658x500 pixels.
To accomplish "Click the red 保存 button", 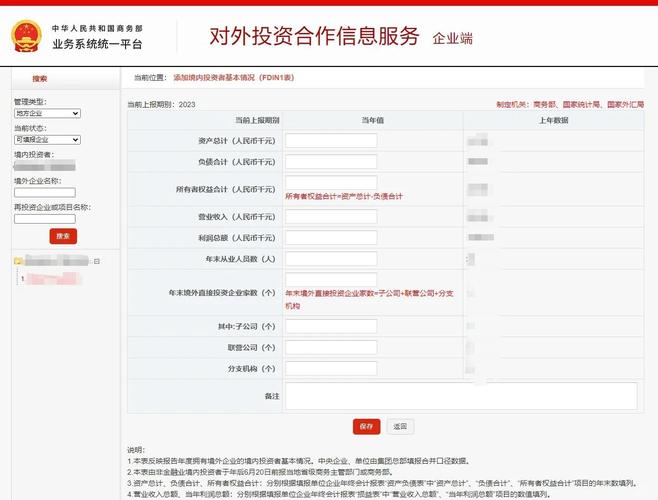I will pos(366,426).
